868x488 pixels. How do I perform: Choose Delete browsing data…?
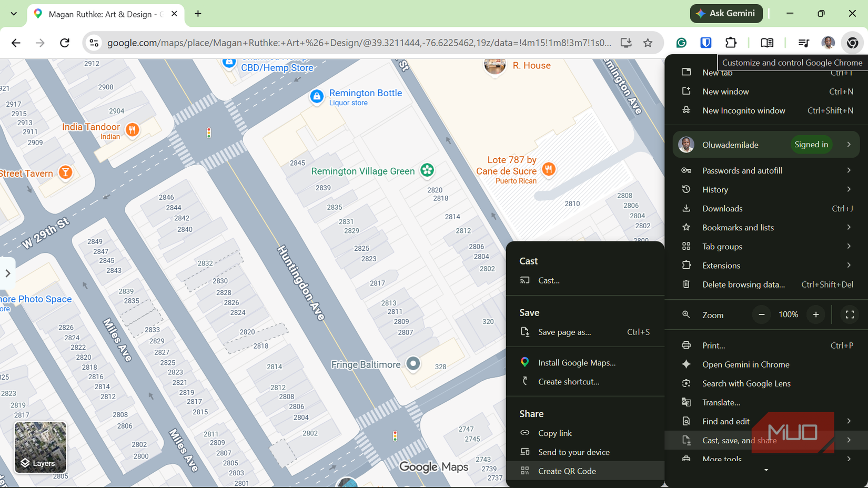[766, 284]
